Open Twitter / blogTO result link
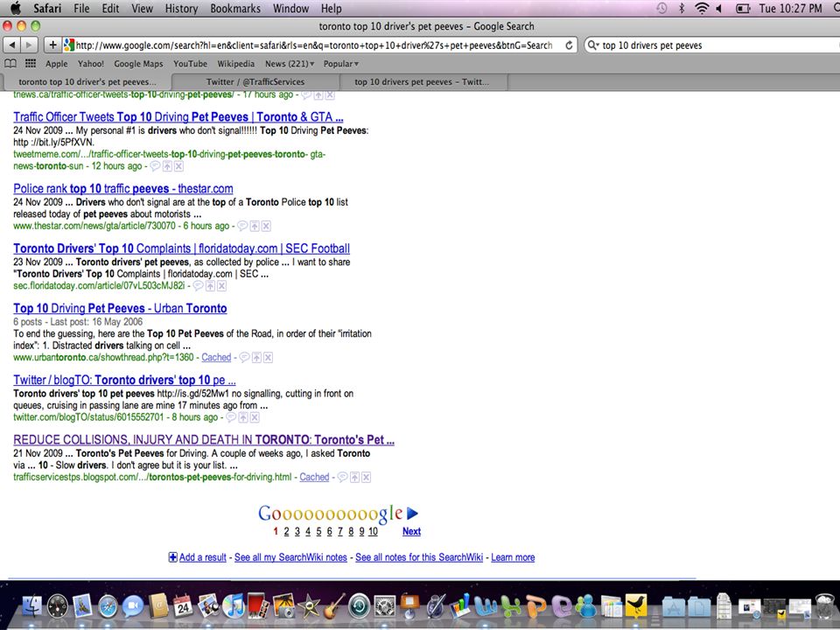The width and height of the screenshot is (840, 630). coord(124,380)
